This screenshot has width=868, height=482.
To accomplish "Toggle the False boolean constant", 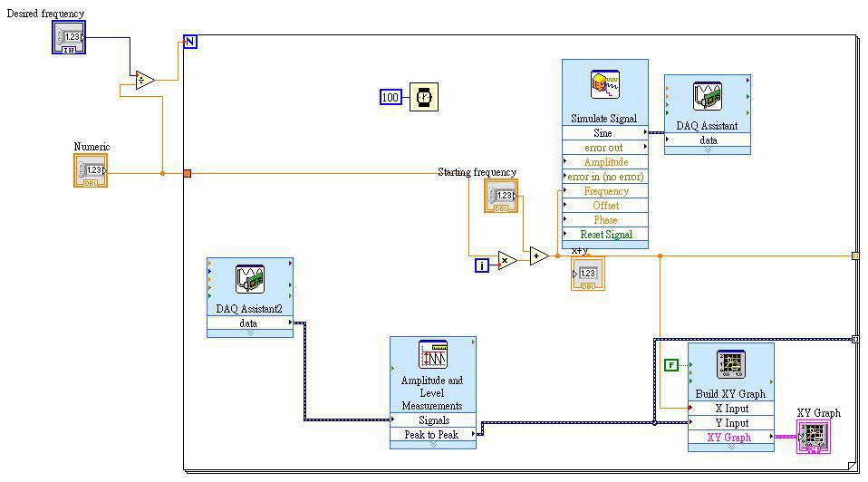I will pyautogui.click(x=670, y=365).
